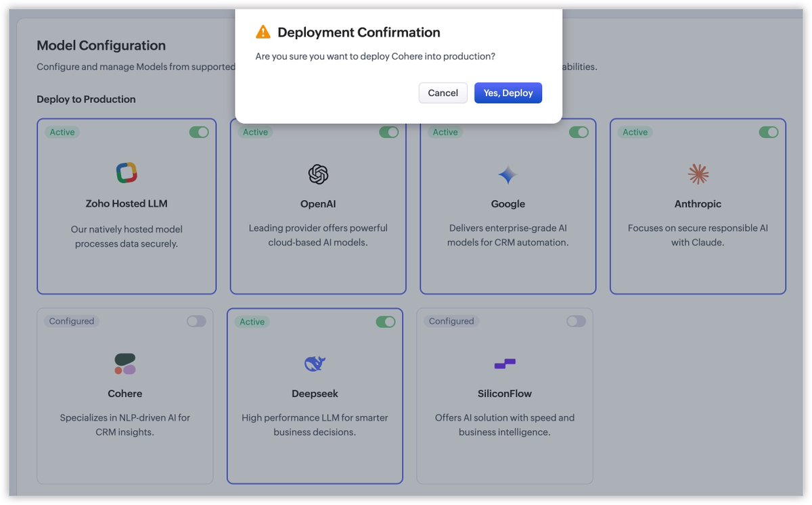Click the Deepseek whale logo

315,364
